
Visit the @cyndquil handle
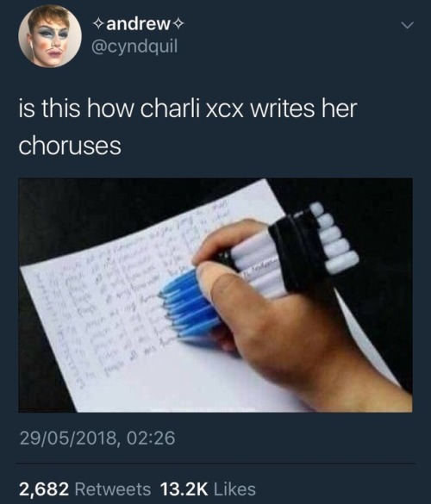134,47
